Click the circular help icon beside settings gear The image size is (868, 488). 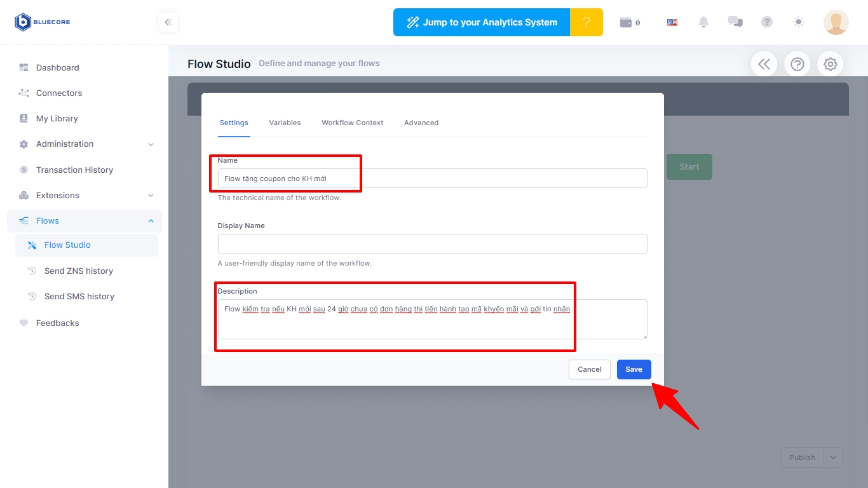pos(797,64)
